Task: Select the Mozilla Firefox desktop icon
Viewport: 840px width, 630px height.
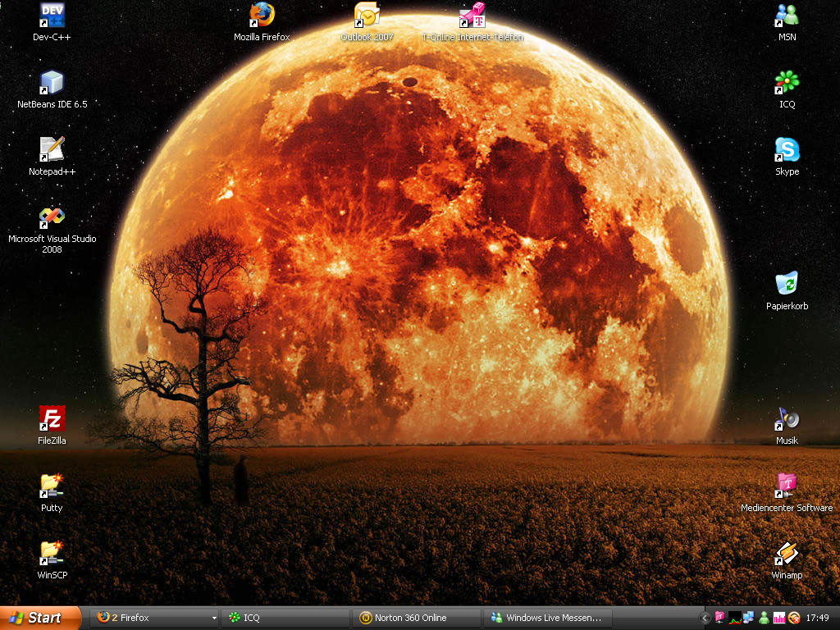Action: click(262, 16)
